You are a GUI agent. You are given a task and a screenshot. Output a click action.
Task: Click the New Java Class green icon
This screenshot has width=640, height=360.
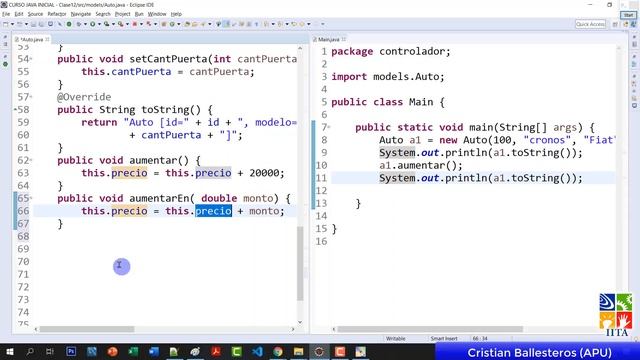click(x=172, y=24)
